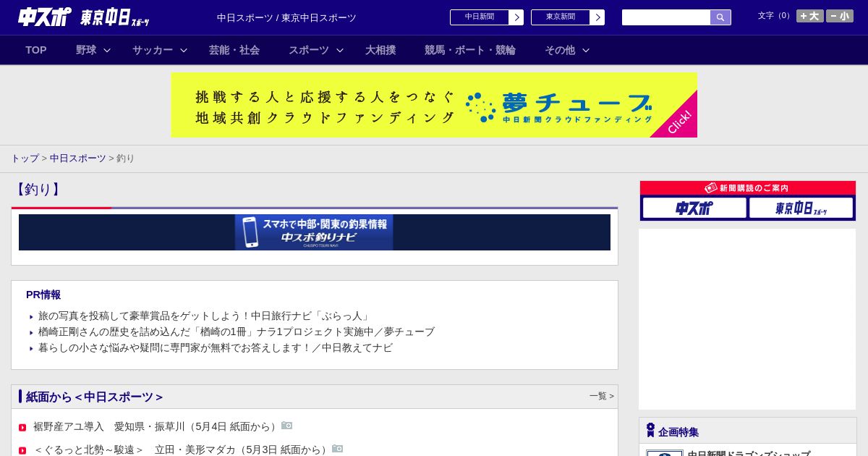Expand the 野球 dropdown chevron
The width and height of the screenshot is (868, 456).
[x=107, y=50]
